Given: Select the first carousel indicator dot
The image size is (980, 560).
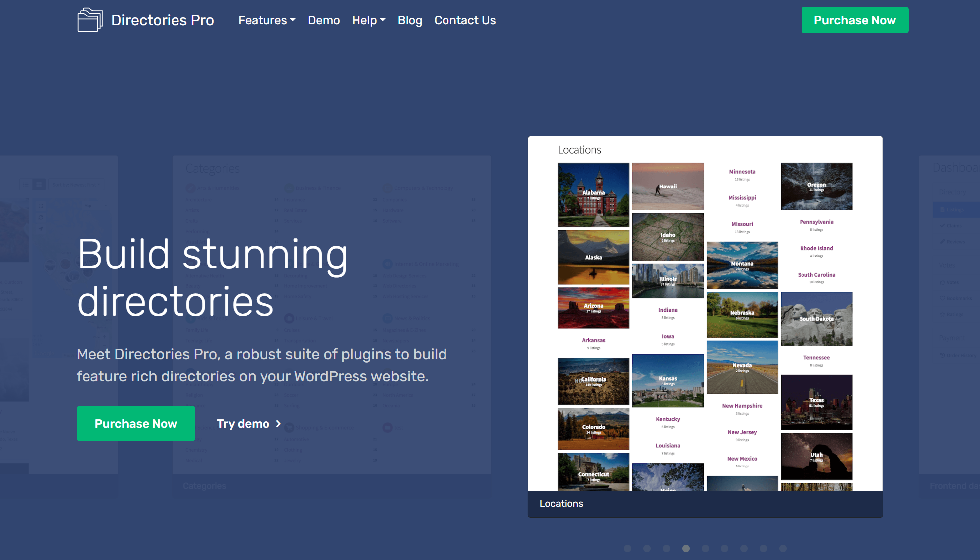Looking at the screenshot, I should 628,548.
